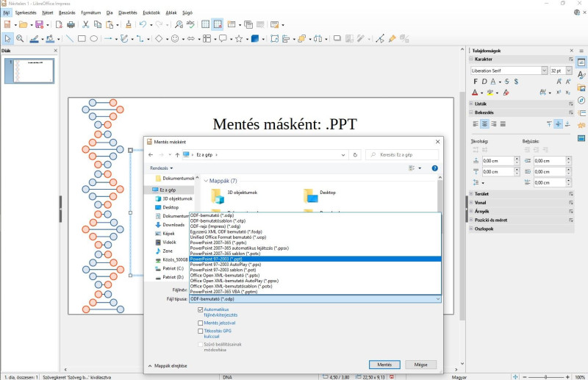This screenshot has width=588, height=380.
Task: Click refresh icon in dialog address bar
Action: [x=355, y=154]
